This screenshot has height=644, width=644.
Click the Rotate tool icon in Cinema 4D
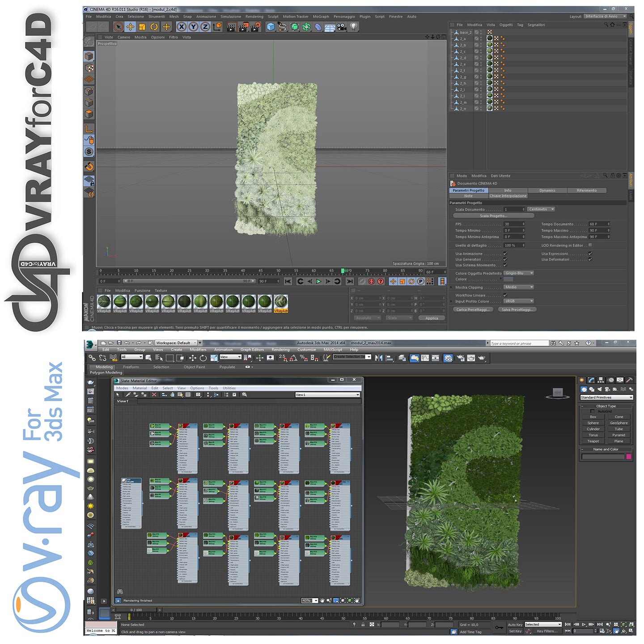coord(154,27)
